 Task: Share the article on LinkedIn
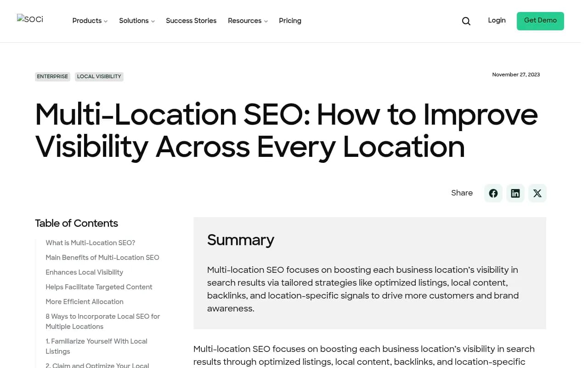tap(515, 193)
